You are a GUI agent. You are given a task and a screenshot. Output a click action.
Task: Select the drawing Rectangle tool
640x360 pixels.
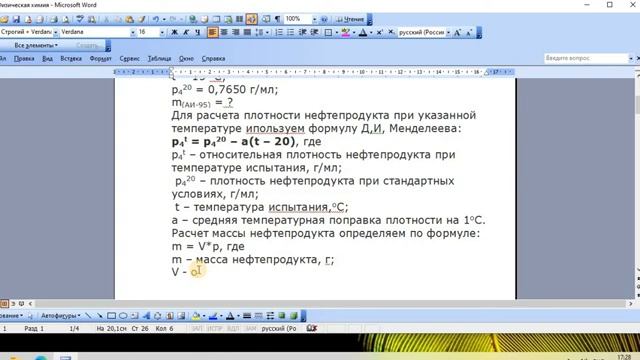(111, 316)
